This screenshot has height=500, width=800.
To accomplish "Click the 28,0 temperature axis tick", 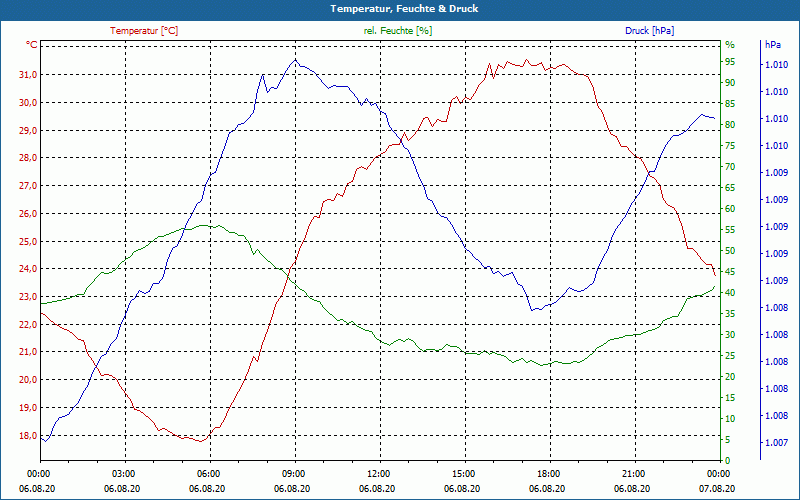I will pyautogui.click(x=28, y=158).
